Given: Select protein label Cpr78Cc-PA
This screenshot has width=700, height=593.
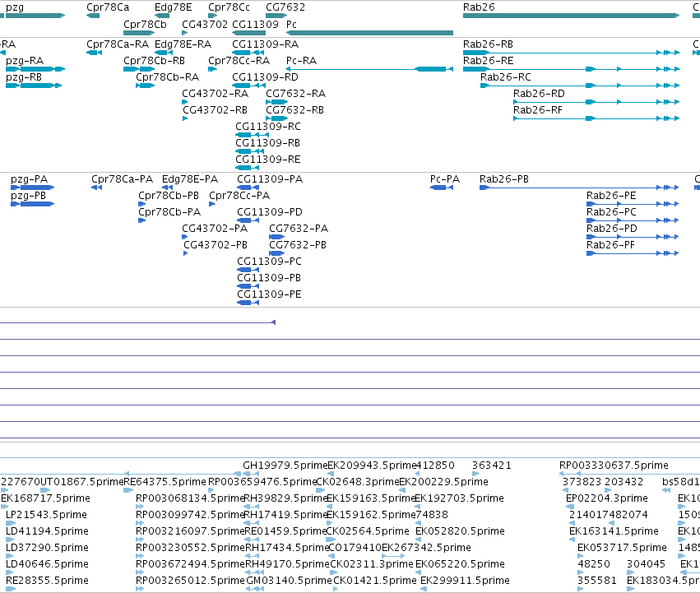Looking at the screenshot, I should (239, 196).
